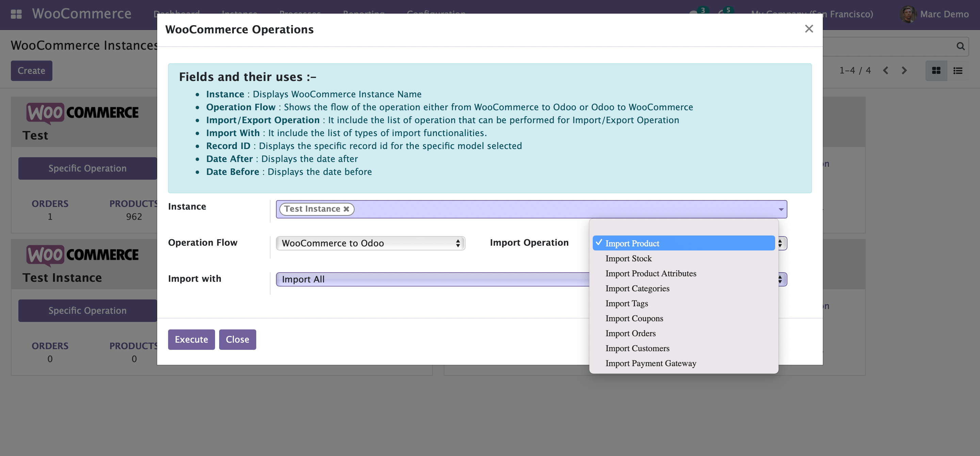Pick the Import Coupons option
The height and width of the screenshot is (456, 980).
coord(634,319)
